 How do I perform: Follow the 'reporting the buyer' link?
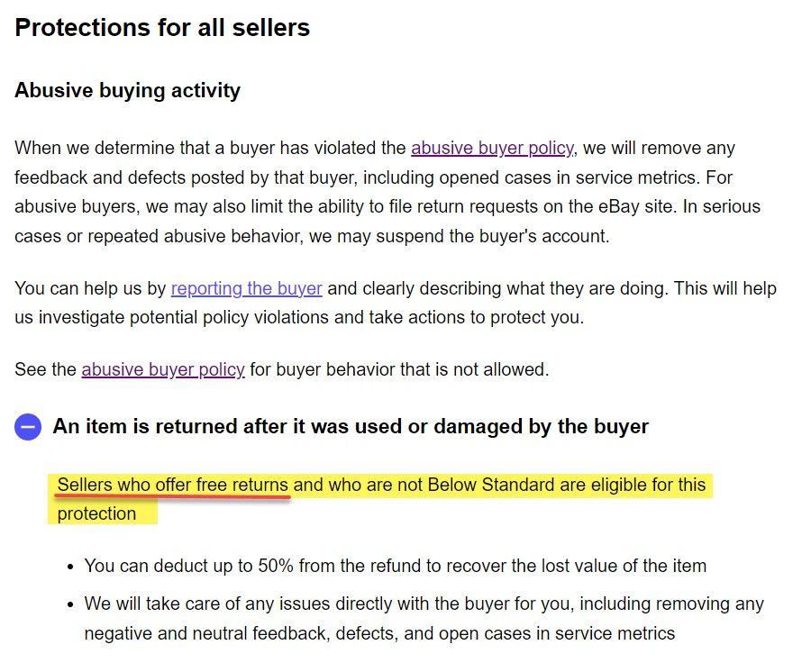pyautogui.click(x=246, y=289)
